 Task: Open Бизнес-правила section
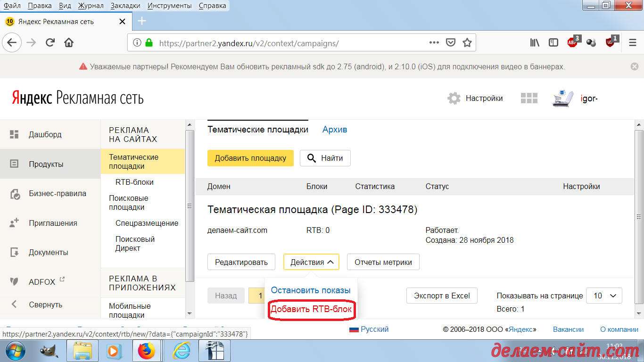tap(57, 193)
